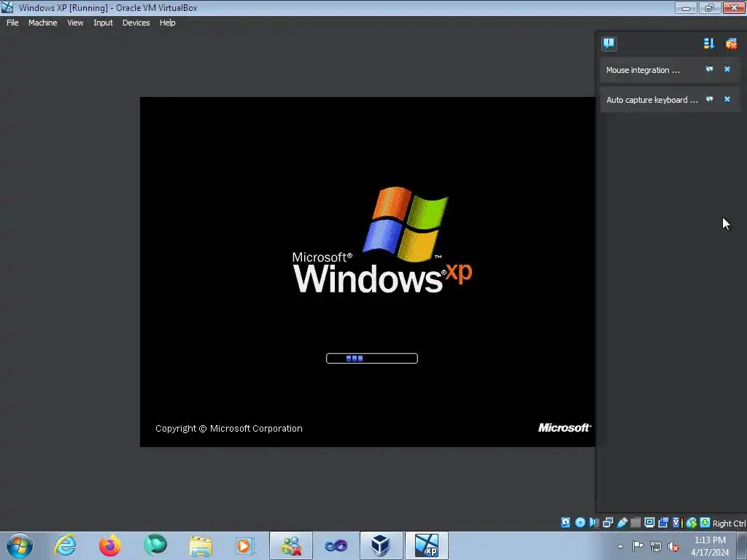Click the optical disk status icon
The image size is (747, 560).
[580, 523]
